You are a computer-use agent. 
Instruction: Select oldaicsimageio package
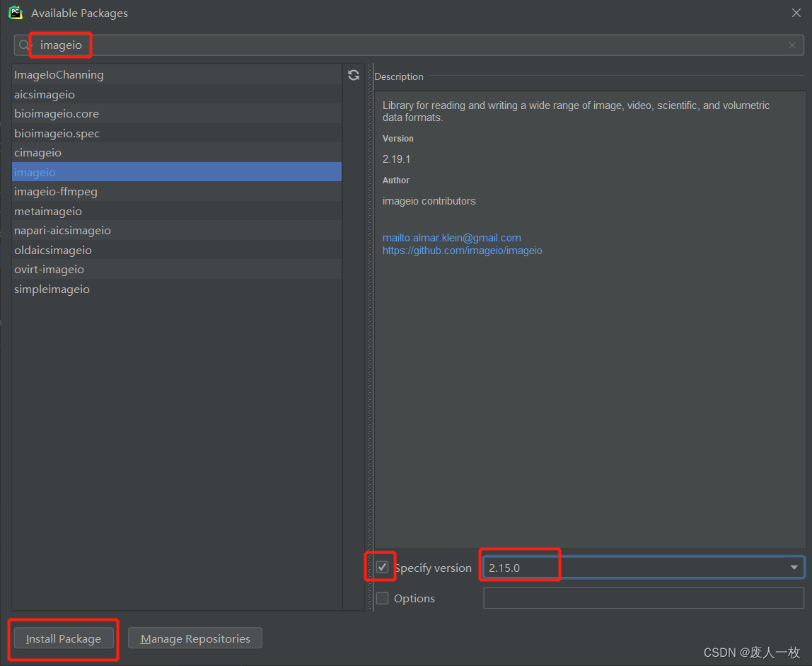tap(177, 250)
